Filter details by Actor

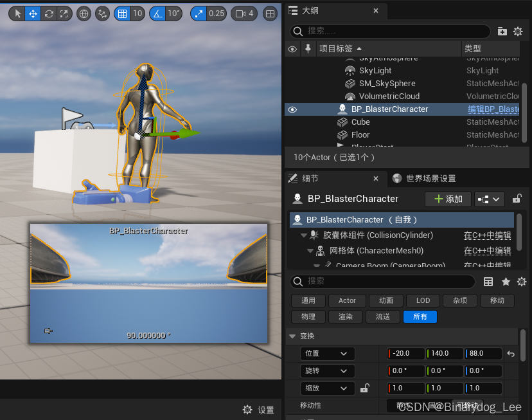click(347, 300)
